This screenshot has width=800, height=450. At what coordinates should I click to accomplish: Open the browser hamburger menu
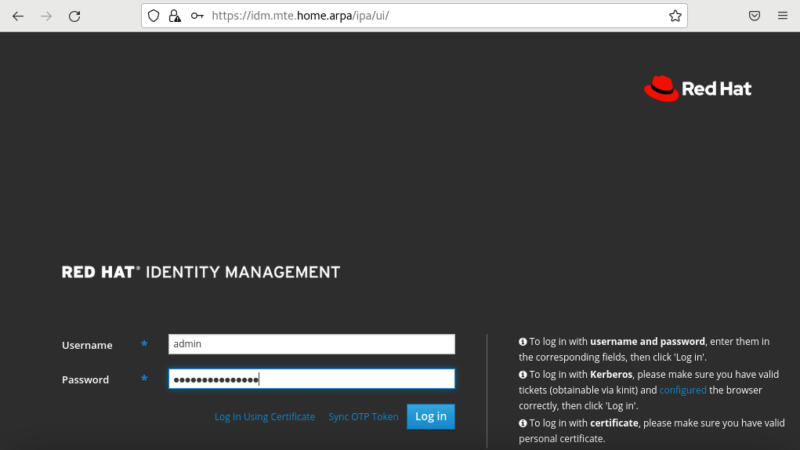[x=783, y=16]
